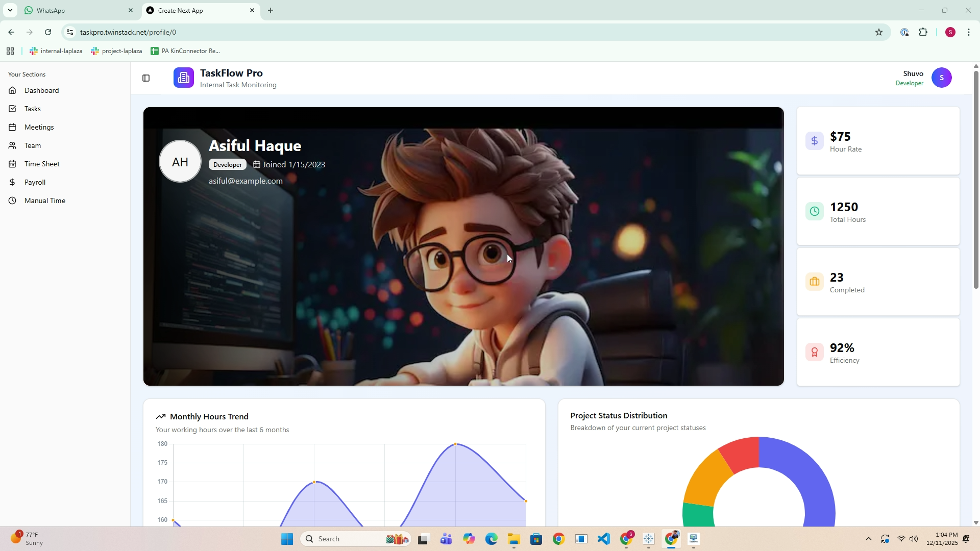This screenshot has height=551, width=980.
Task: Click the Developer role badge
Action: click(227, 164)
